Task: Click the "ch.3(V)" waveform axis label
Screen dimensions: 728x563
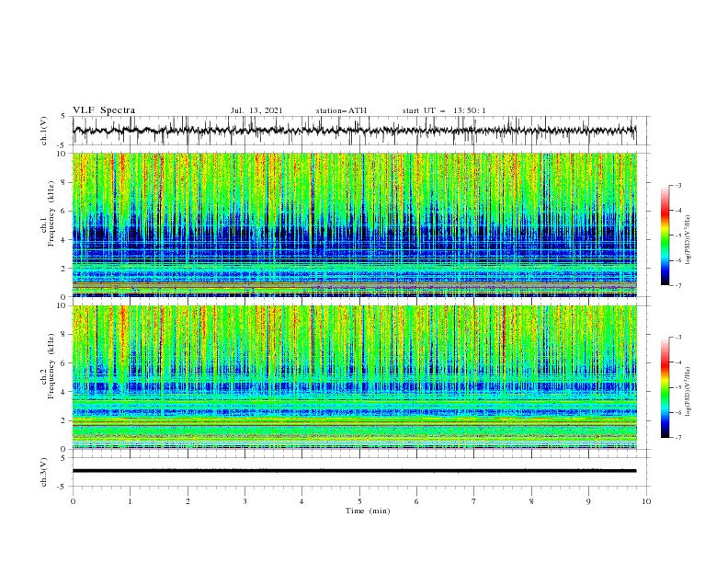Action: [x=44, y=472]
